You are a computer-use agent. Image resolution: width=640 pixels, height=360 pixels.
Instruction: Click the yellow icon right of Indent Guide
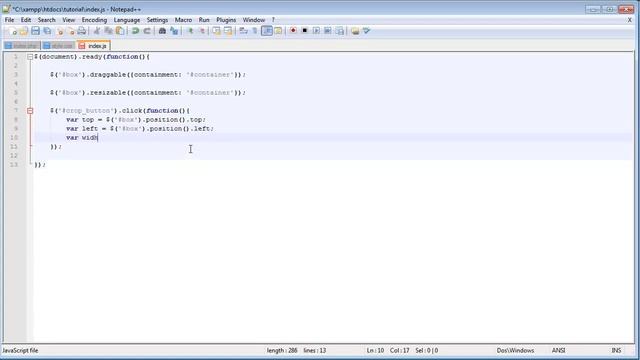278,31
